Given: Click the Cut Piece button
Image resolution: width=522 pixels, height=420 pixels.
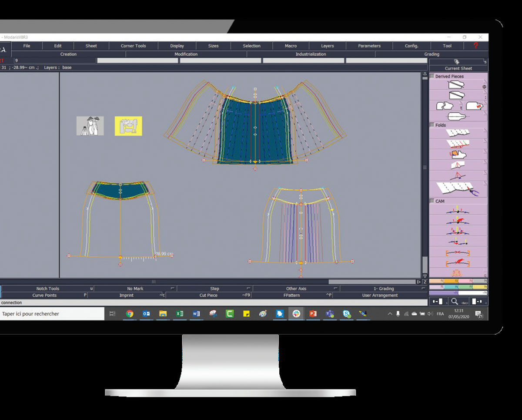Looking at the screenshot, I should [208, 296].
